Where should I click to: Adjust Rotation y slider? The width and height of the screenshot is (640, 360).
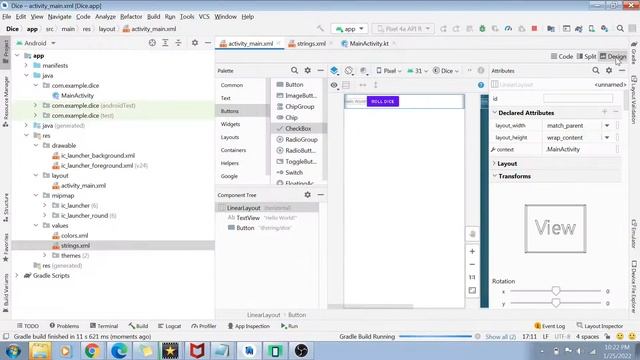tap(556, 303)
